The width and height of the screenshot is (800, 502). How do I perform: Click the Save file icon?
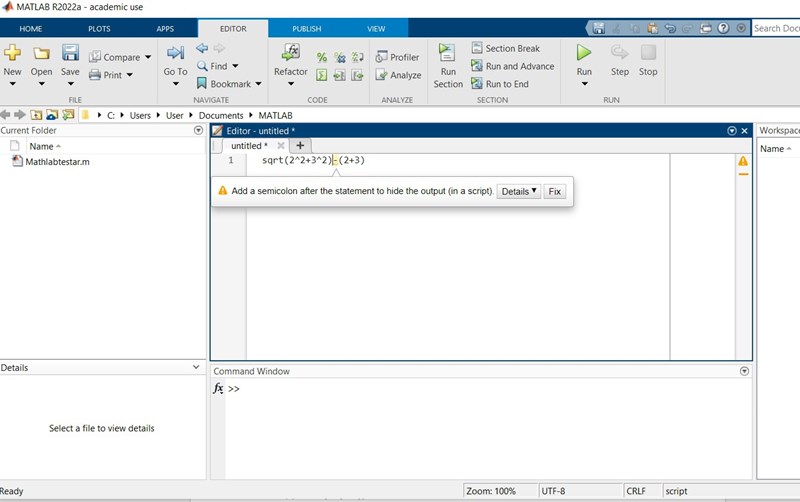[x=70, y=53]
